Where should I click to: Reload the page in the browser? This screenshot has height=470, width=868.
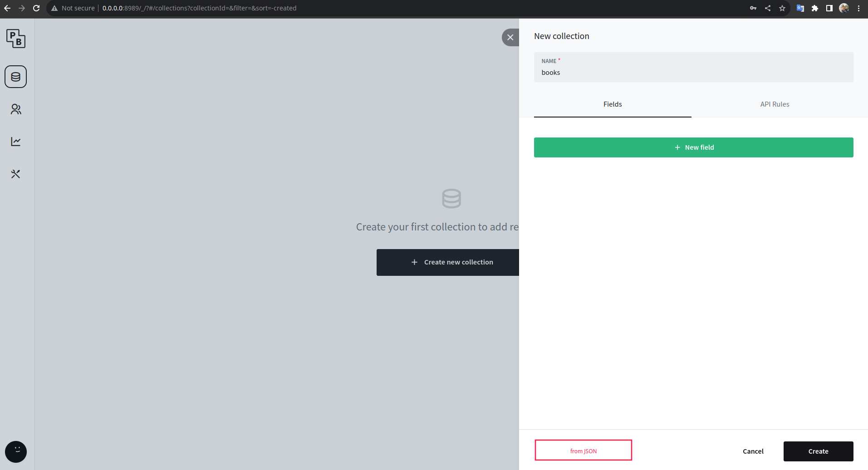click(36, 8)
